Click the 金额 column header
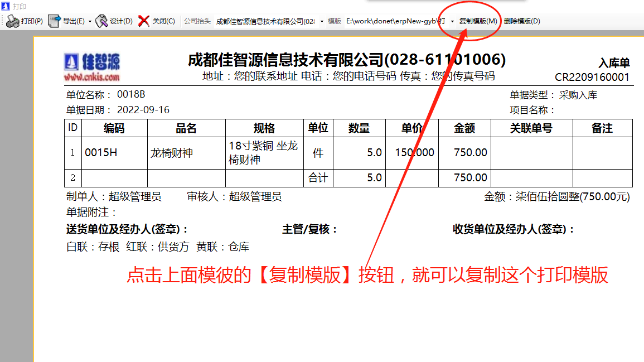This screenshot has width=644, height=362. 464,128
